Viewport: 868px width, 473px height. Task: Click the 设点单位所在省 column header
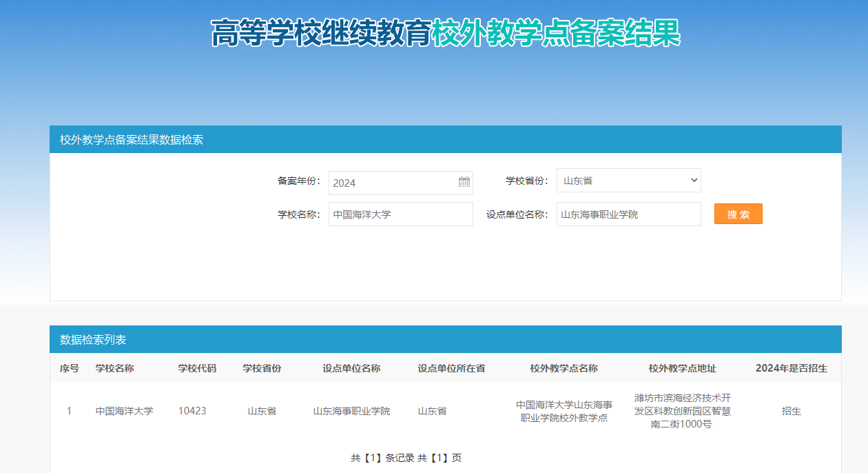pos(451,368)
